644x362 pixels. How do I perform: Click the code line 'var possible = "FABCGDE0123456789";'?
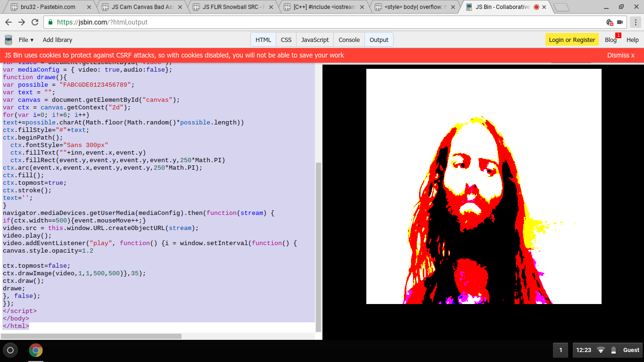tap(69, 85)
